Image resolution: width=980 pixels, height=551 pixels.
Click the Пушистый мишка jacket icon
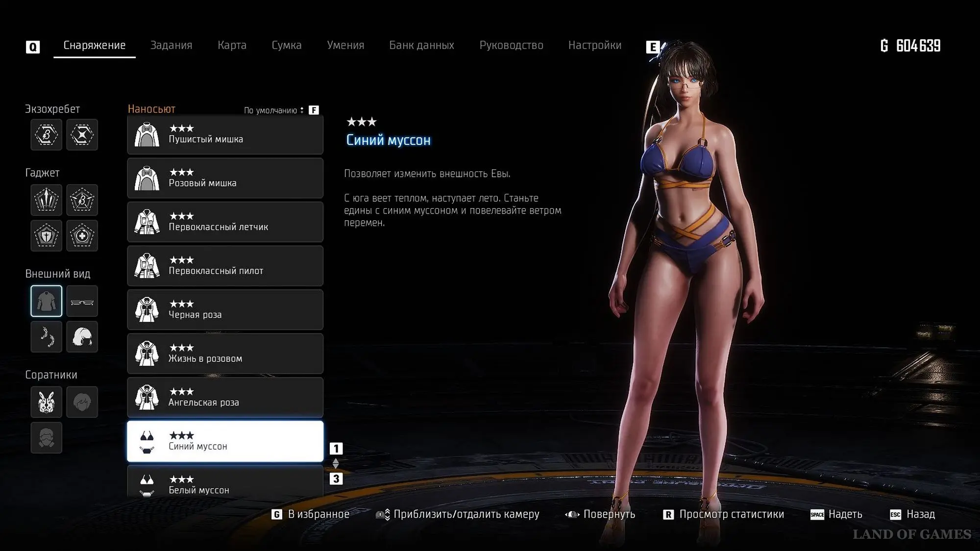(x=147, y=135)
